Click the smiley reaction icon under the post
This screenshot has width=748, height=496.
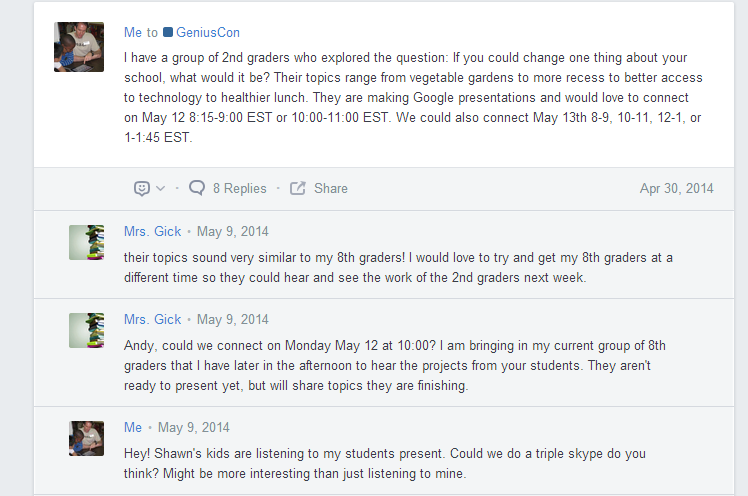[142, 188]
